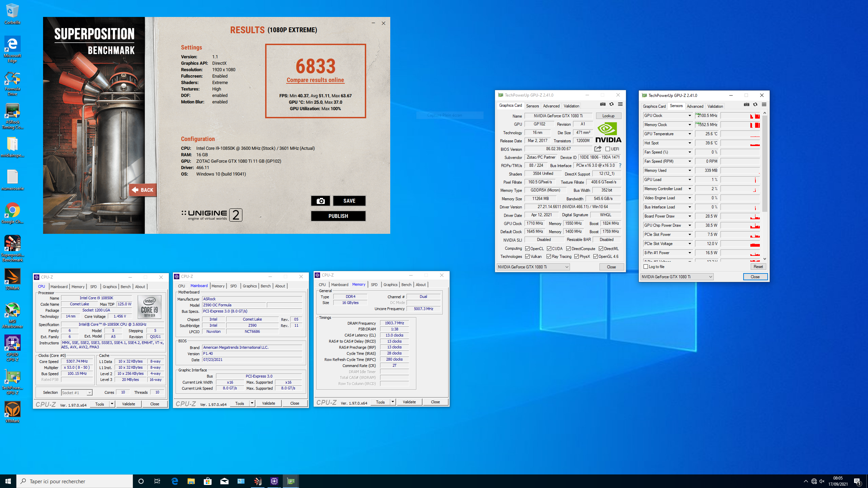The width and height of the screenshot is (868, 488).
Task: Click the Reset button in GPU-Z Sensors
Action: pos(758,267)
